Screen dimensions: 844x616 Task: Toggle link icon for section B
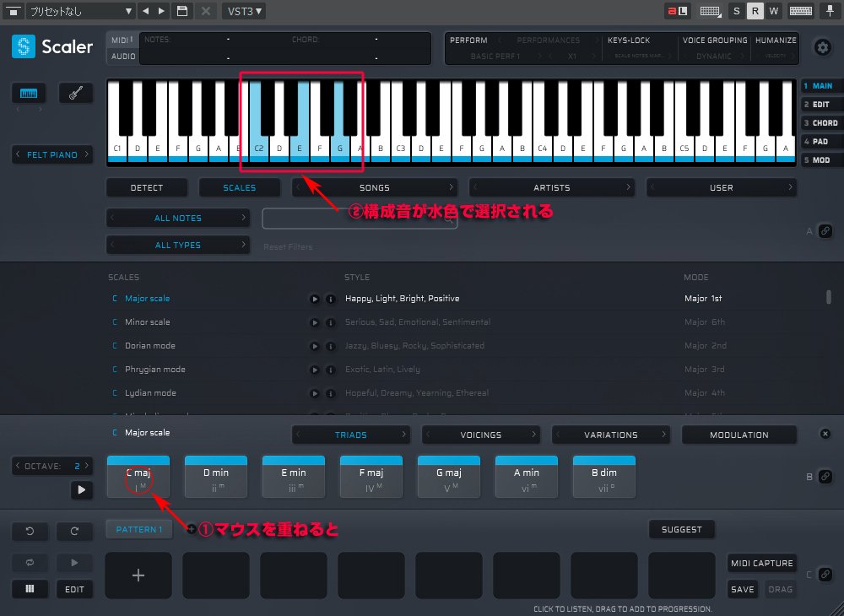(x=825, y=476)
